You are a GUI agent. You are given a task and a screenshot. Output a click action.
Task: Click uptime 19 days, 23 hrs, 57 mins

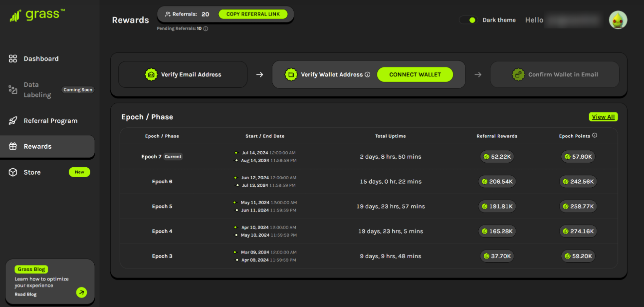pyautogui.click(x=391, y=206)
